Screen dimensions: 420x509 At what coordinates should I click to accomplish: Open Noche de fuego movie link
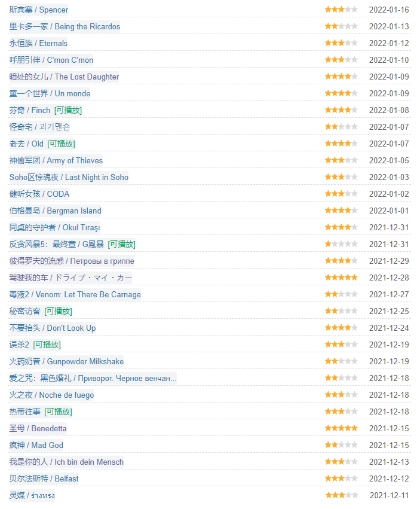pos(51,395)
